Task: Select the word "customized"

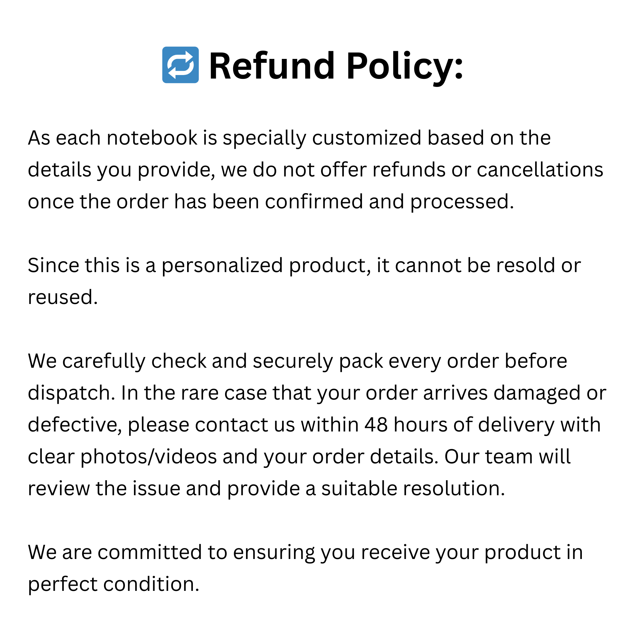Action: (367, 138)
